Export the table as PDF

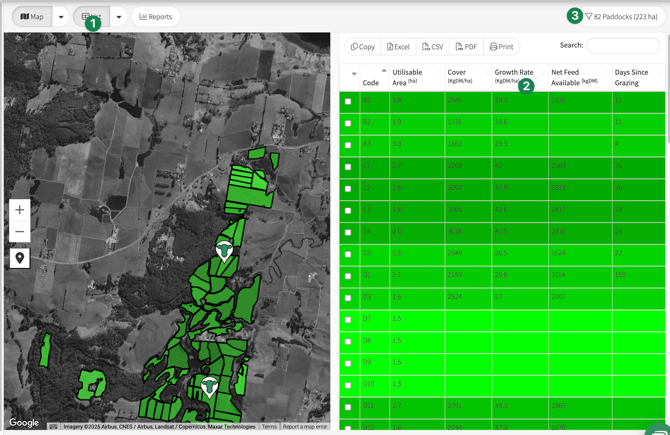click(x=466, y=47)
